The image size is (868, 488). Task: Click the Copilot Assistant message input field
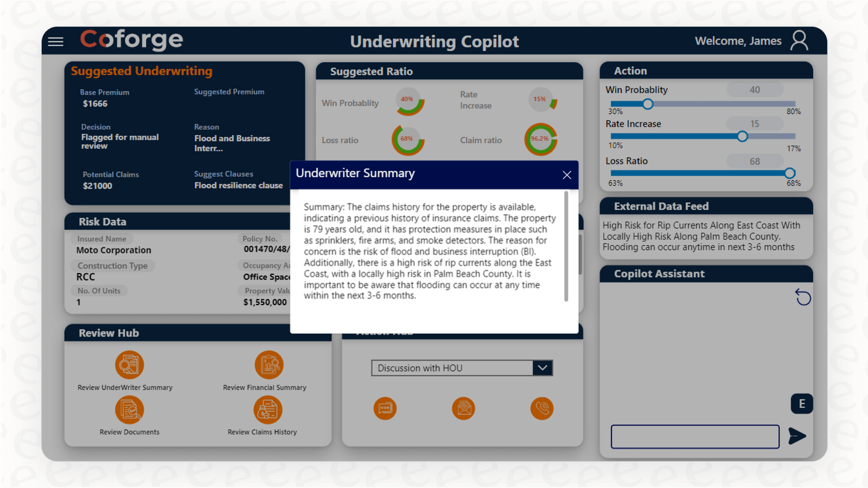(x=695, y=436)
